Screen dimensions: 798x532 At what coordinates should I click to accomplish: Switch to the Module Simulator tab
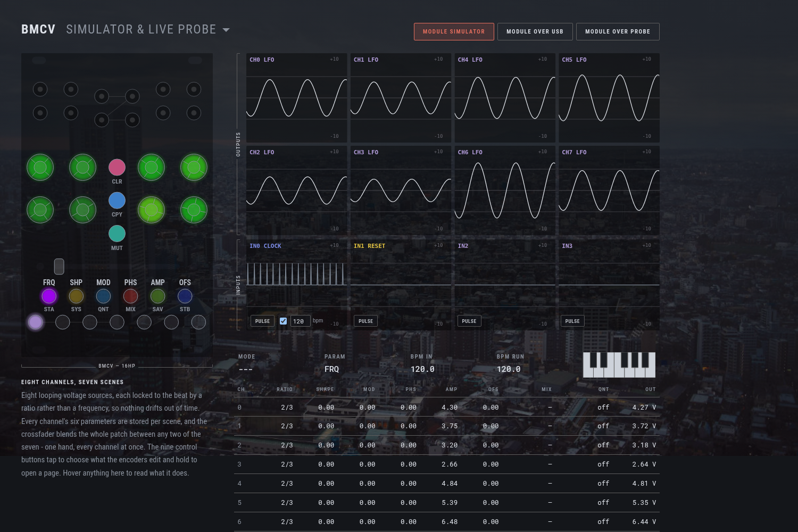tap(454, 31)
